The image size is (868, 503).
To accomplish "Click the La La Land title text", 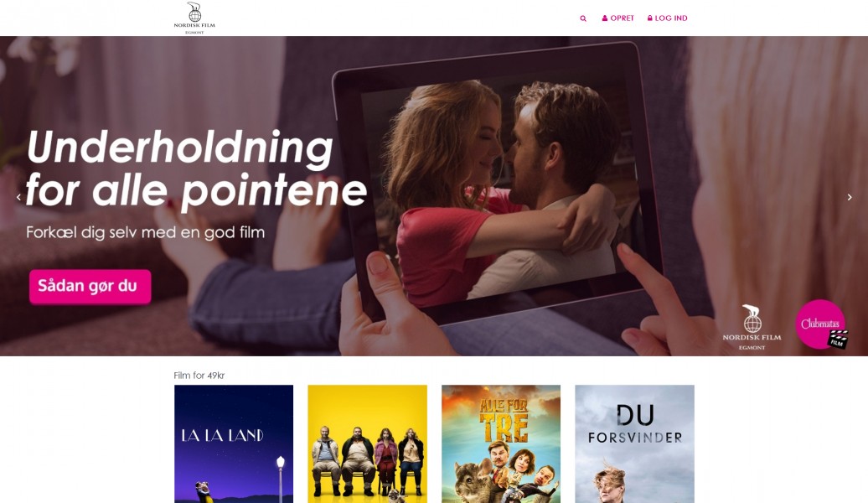I will tap(223, 435).
